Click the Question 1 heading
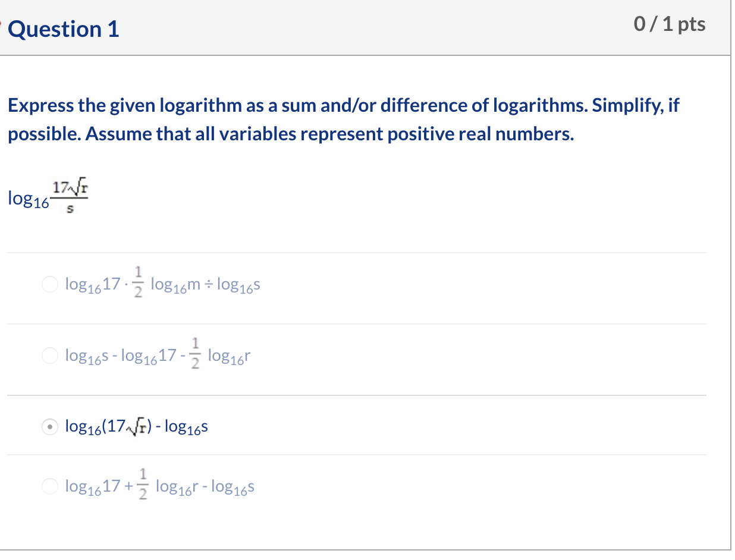 point(63,29)
